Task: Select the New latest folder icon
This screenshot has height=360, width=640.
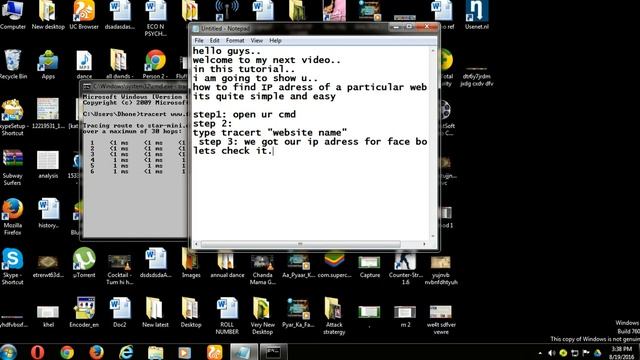Action: tap(155, 312)
